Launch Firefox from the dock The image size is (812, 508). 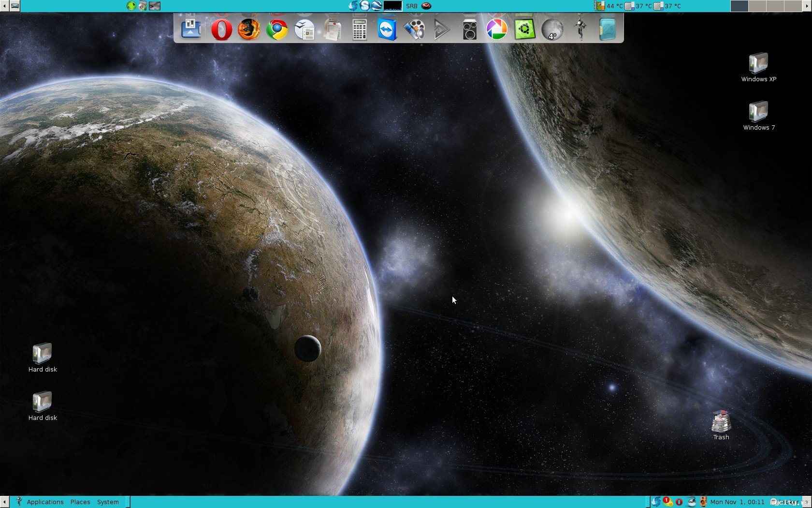[249, 30]
